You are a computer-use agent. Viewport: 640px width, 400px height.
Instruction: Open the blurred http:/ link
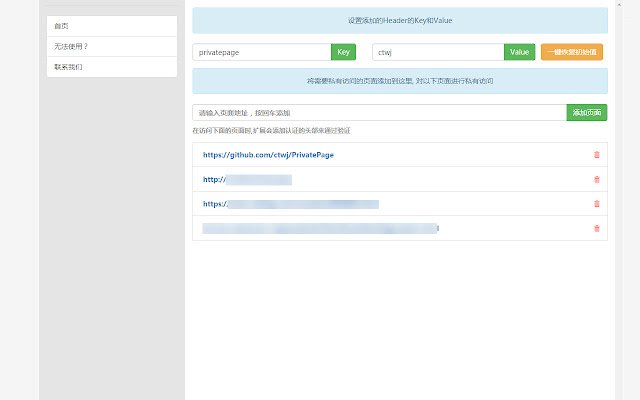click(247, 180)
